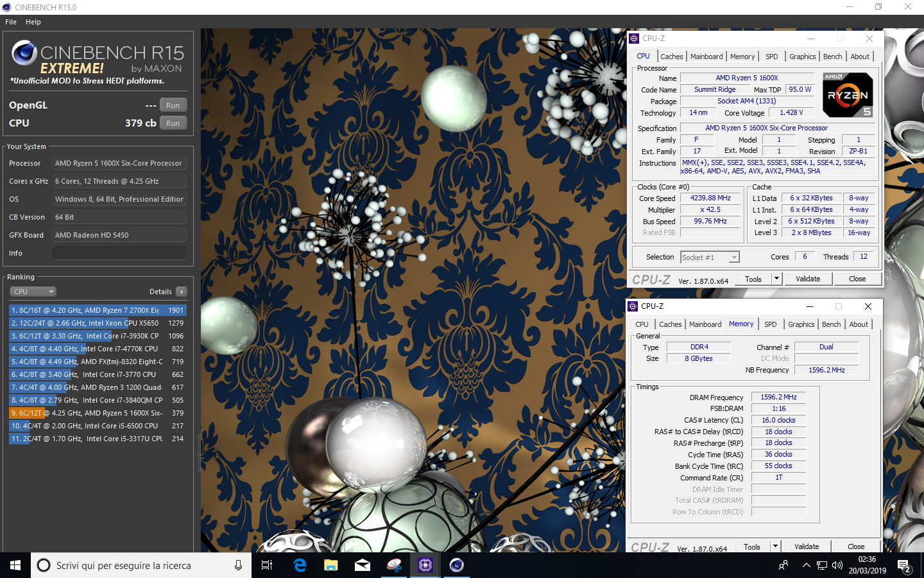Open the Help menu
The height and width of the screenshot is (578, 924).
point(33,22)
